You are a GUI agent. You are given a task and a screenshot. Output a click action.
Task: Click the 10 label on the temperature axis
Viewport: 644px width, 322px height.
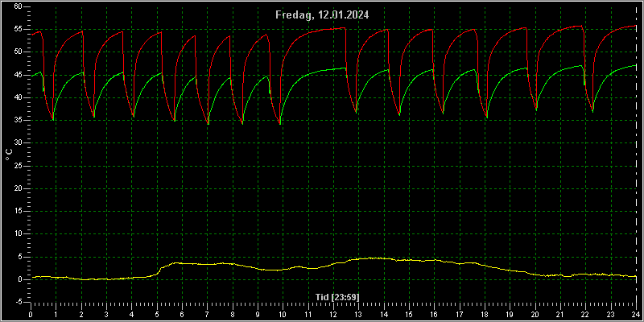pos(17,233)
